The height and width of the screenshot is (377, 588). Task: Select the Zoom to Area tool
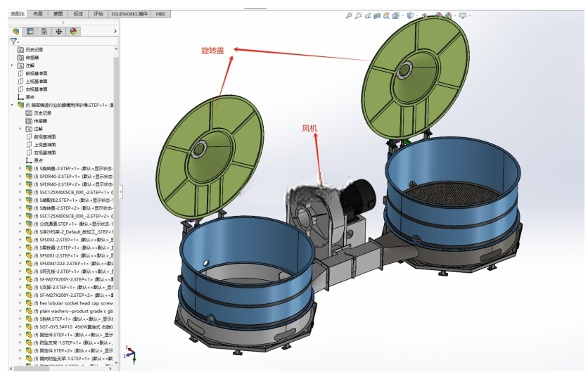[358, 15]
